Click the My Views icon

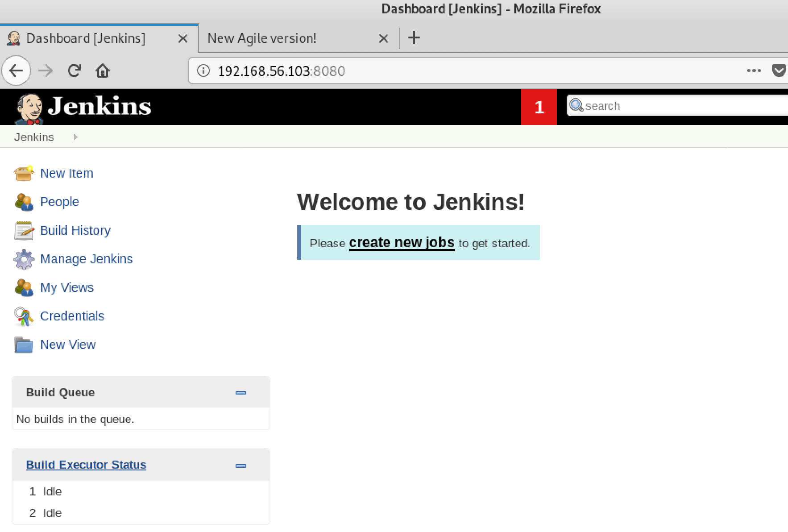point(24,287)
